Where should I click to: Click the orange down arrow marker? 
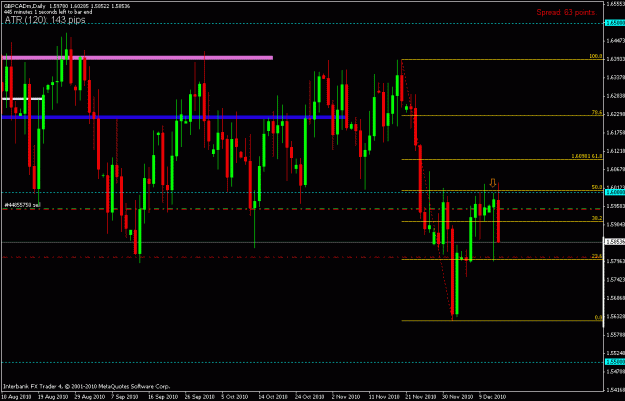(x=493, y=183)
